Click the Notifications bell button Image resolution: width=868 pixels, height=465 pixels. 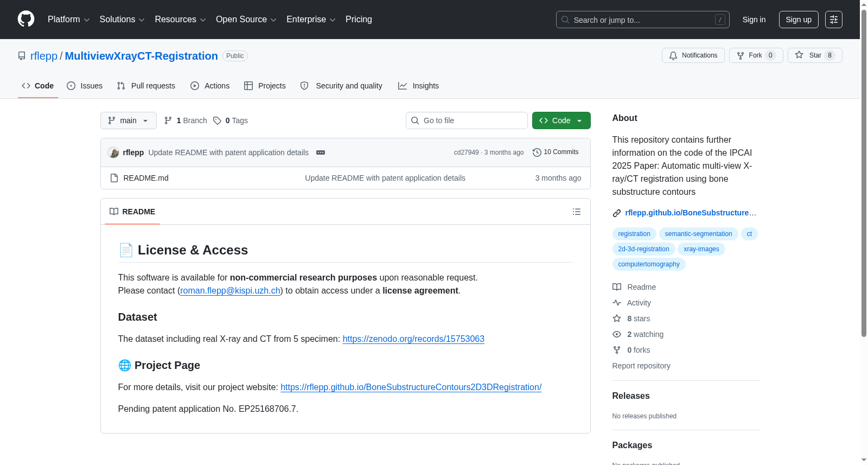[693, 55]
